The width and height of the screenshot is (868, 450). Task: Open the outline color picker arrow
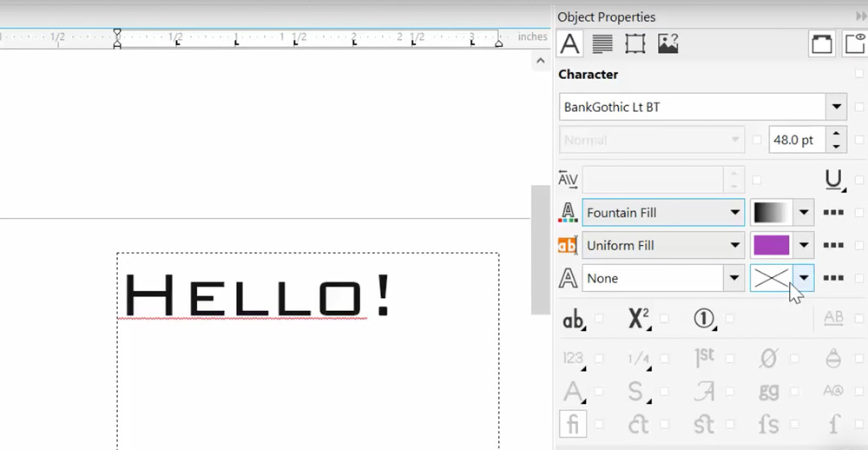pyautogui.click(x=804, y=278)
